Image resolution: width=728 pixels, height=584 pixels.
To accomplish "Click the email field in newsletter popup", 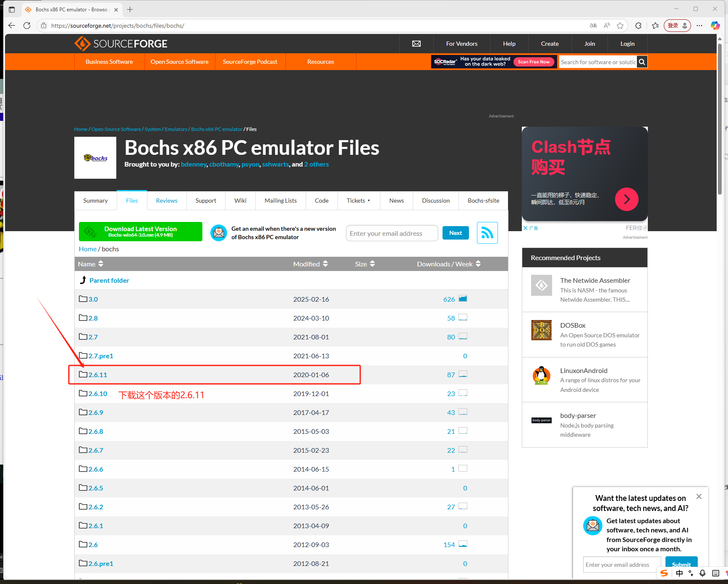I will tap(622, 565).
